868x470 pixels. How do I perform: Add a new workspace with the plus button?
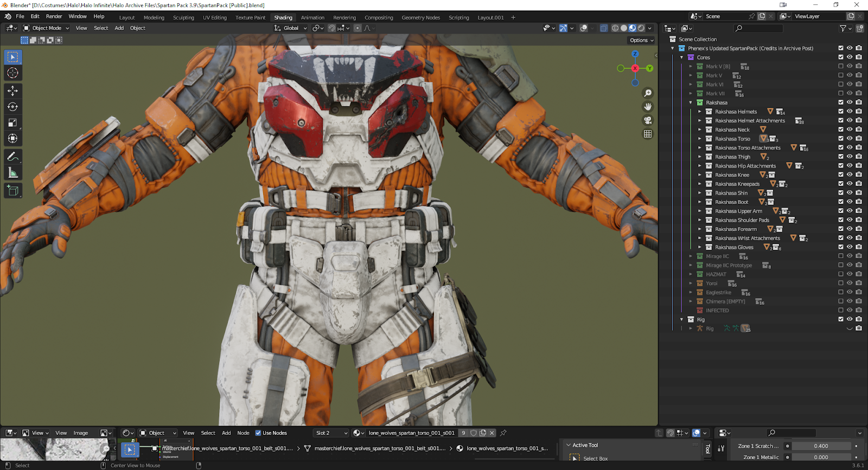513,17
